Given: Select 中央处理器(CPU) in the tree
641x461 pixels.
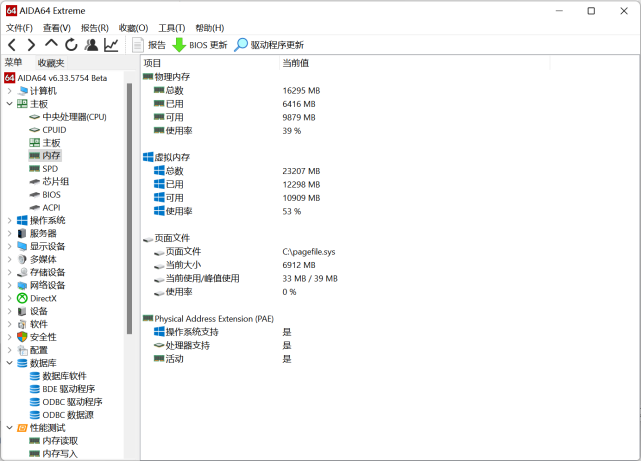Looking at the screenshot, I should (x=74, y=117).
